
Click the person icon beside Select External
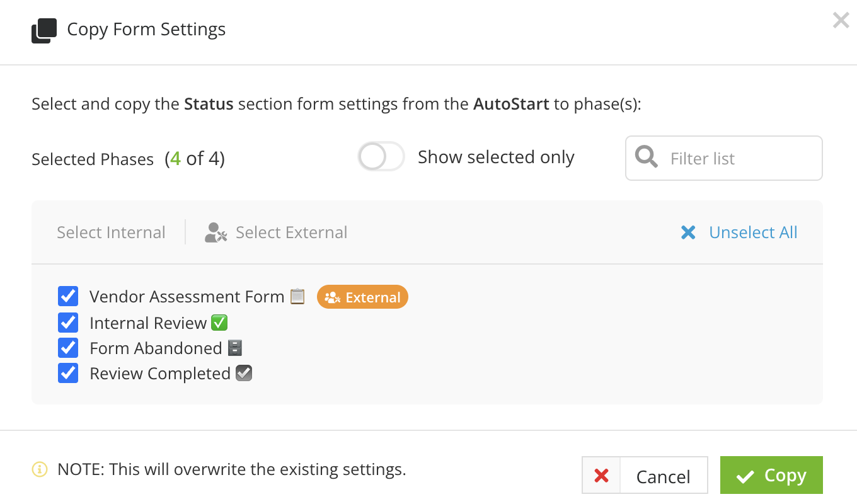point(215,232)
